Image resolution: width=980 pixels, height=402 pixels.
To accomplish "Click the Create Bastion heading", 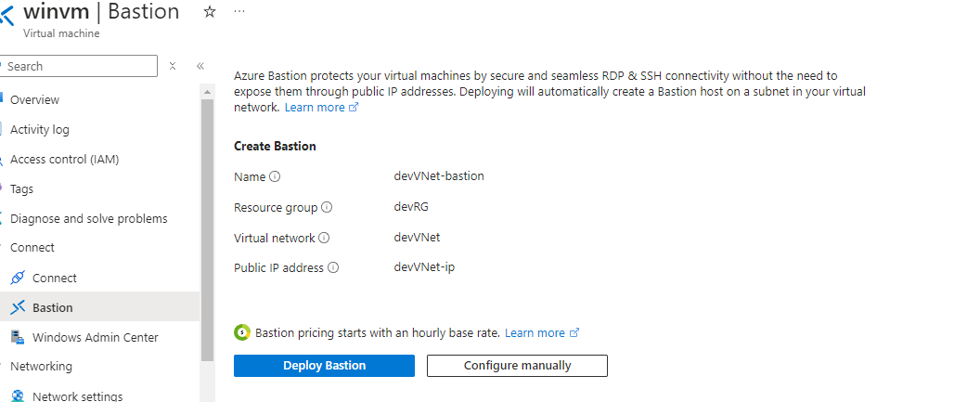I will click(x=275, y=147).
